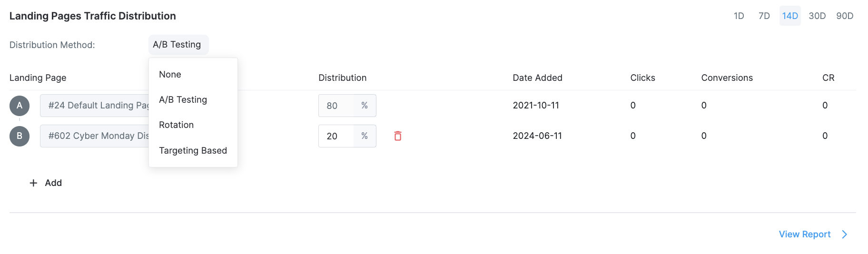This screenshot has width=868, height=254.
Task: Select the 90D time range
Action: 845,16
